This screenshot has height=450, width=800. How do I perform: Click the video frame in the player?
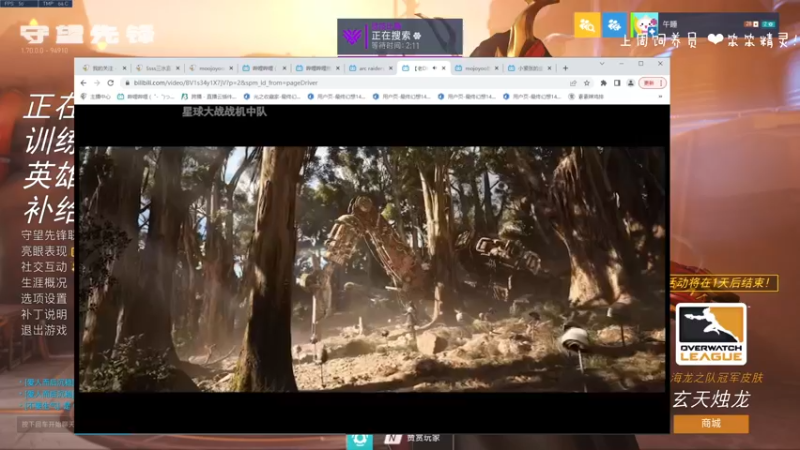[x=372, y=269]
